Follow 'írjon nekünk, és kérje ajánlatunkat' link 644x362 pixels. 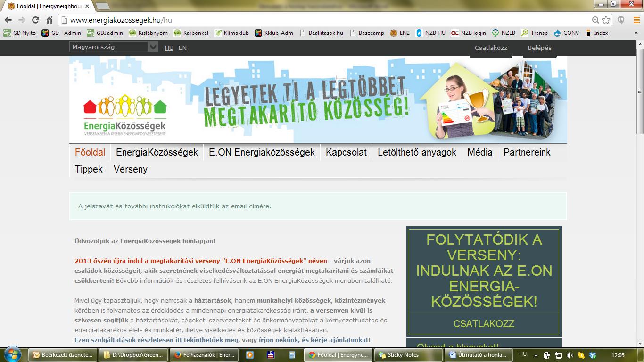(314, 340)
